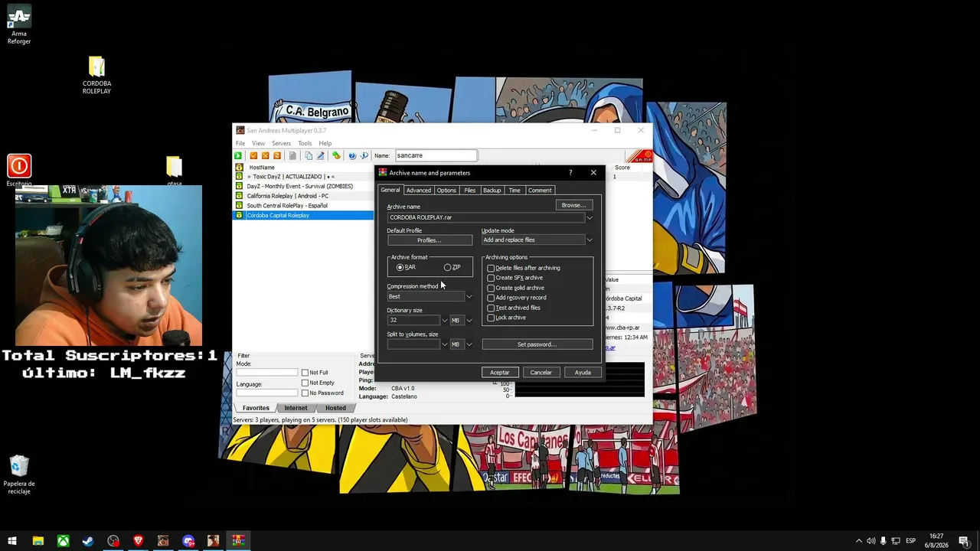The image size is (980, 551).
Task: Click the Ayuda button
Action: (x=583, y=373)
